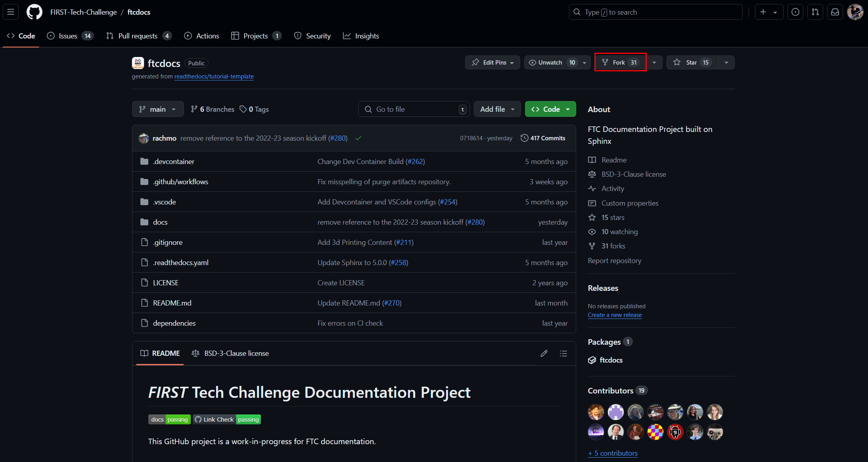The height and width of the screenshot is (462, 868).
Task: Expand the green Code dropdown
Action: pos(550,109)
